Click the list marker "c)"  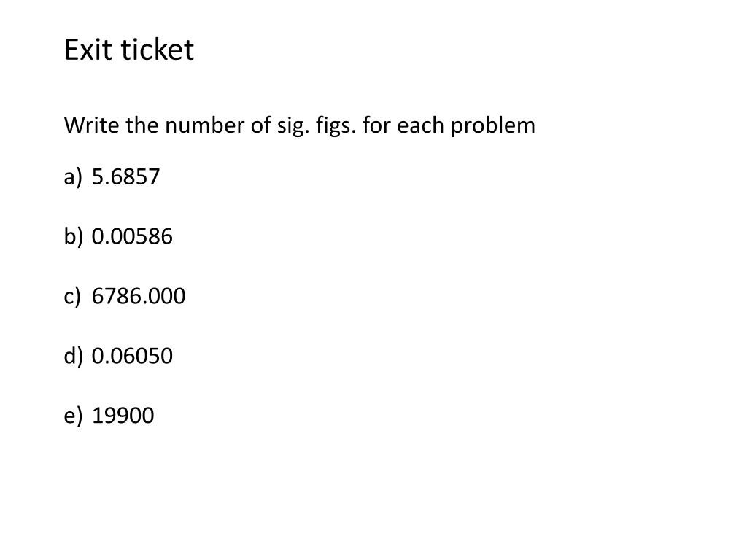71,297
